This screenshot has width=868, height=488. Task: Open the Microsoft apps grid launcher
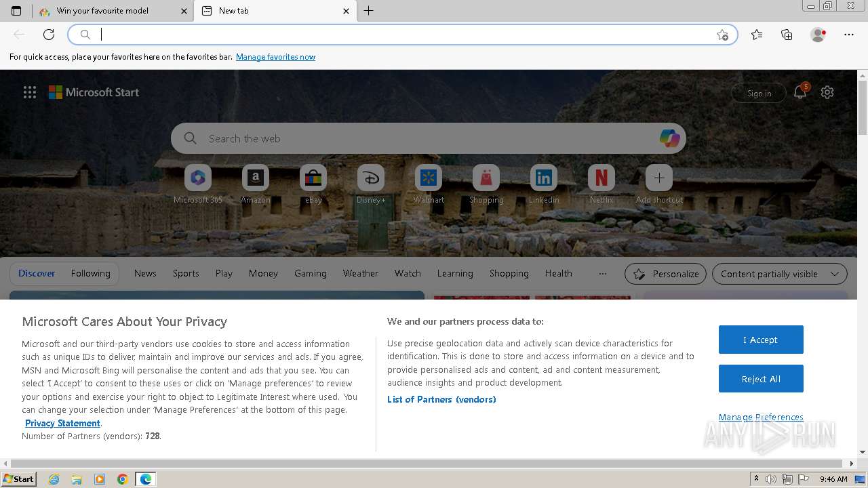(30, 92)
